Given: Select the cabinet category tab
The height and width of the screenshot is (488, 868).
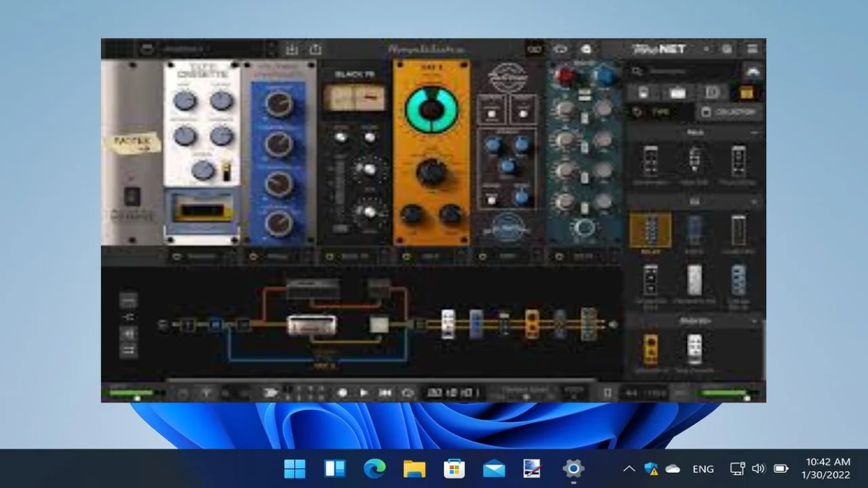Looking at the screenshot, I should (x=712, y=93).
